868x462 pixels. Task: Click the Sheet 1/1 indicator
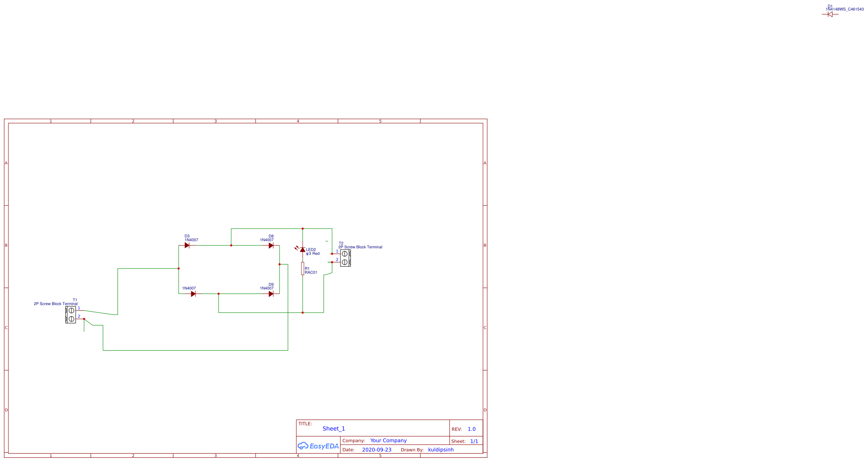pyautogui.click(x=475, y=441)
